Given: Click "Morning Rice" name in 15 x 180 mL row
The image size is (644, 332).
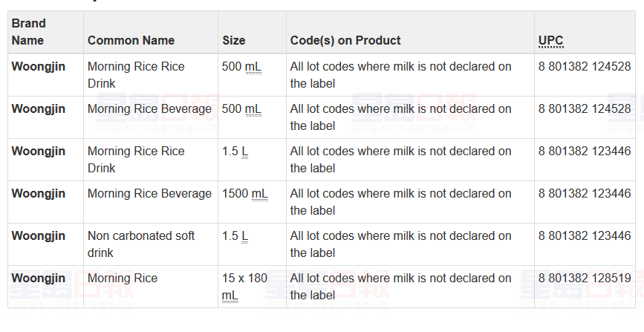Looking at the screenshot, I should (123, 278).
